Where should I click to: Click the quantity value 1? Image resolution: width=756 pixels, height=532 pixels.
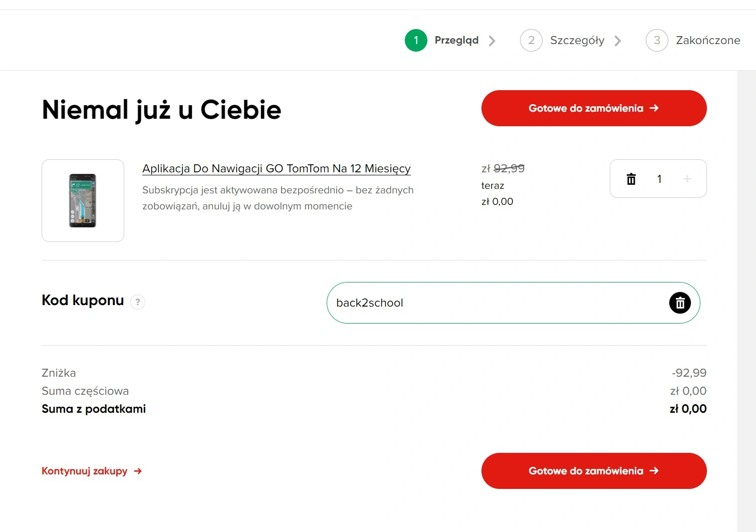tap(659, 179)
